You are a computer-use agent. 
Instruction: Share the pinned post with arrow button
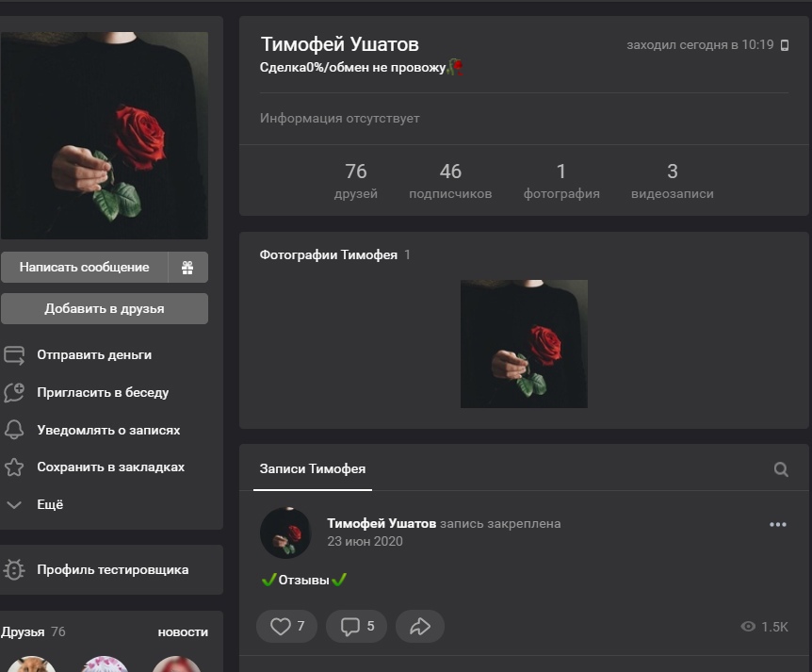point(420,626)
